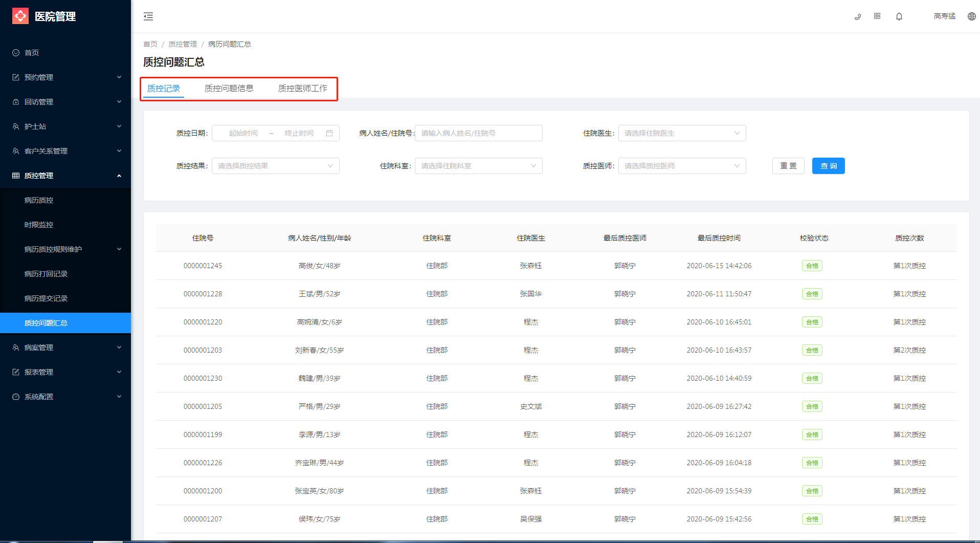
Task: Click 合格 tag in row 0000001245
Action: pyautogui.click(x=812, y=266)
